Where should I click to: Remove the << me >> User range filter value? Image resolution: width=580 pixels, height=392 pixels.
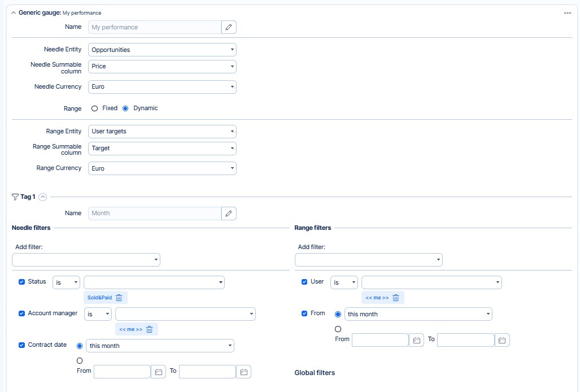tap(396, 298)
